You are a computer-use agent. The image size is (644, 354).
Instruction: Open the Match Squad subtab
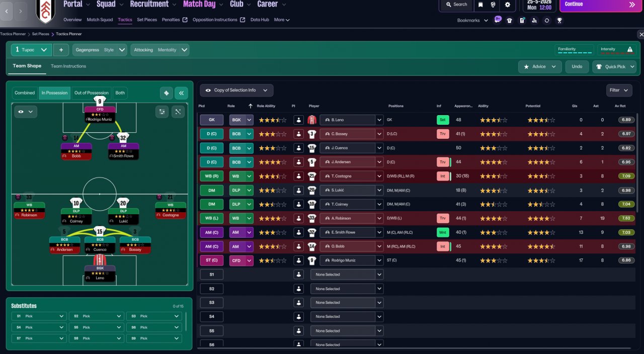pos(100,20)
